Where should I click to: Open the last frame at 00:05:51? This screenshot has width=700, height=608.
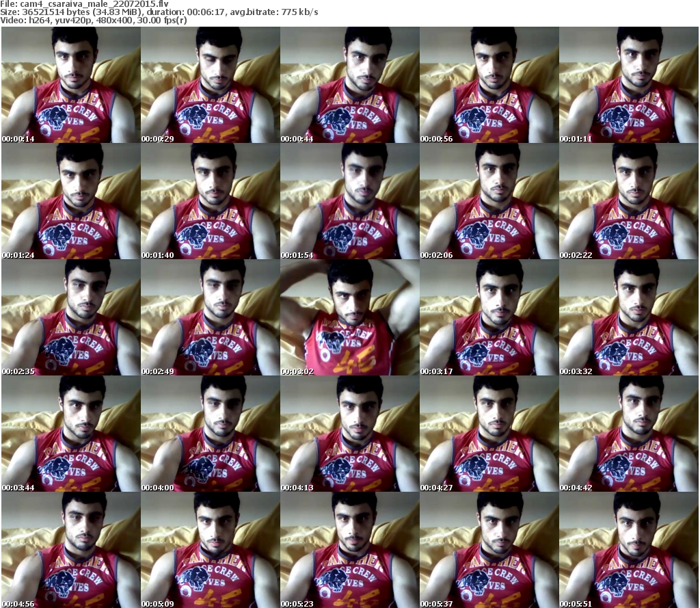629,550
